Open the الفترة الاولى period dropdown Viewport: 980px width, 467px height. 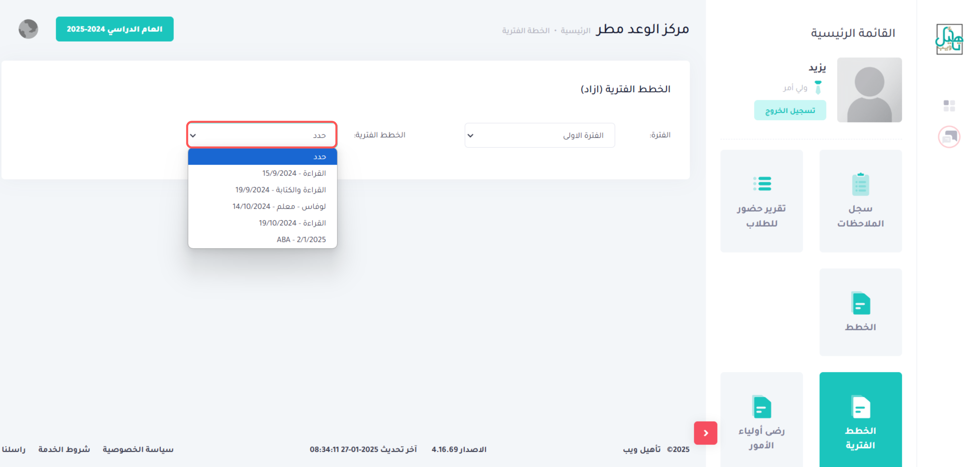pos(540,135)
